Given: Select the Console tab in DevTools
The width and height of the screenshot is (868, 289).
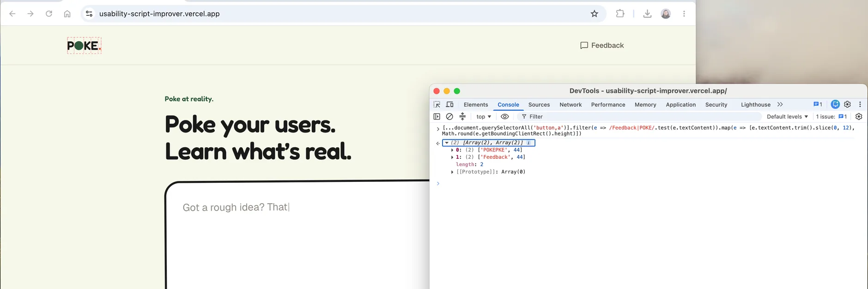Looking at the screenshot, I should 508,105.
